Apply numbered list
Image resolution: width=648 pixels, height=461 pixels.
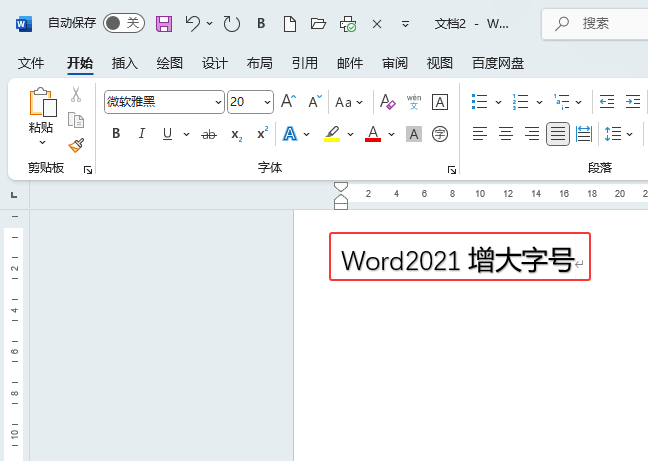point(520,102)
